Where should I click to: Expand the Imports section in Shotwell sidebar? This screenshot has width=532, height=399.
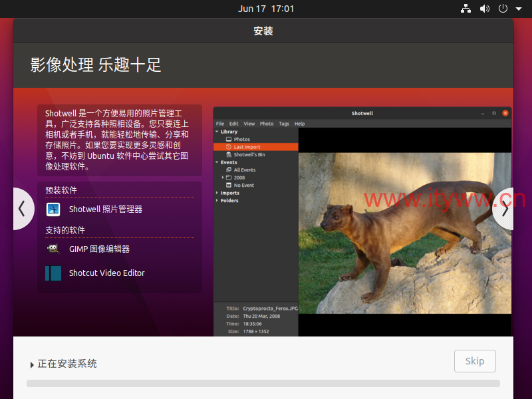[217, 193]
